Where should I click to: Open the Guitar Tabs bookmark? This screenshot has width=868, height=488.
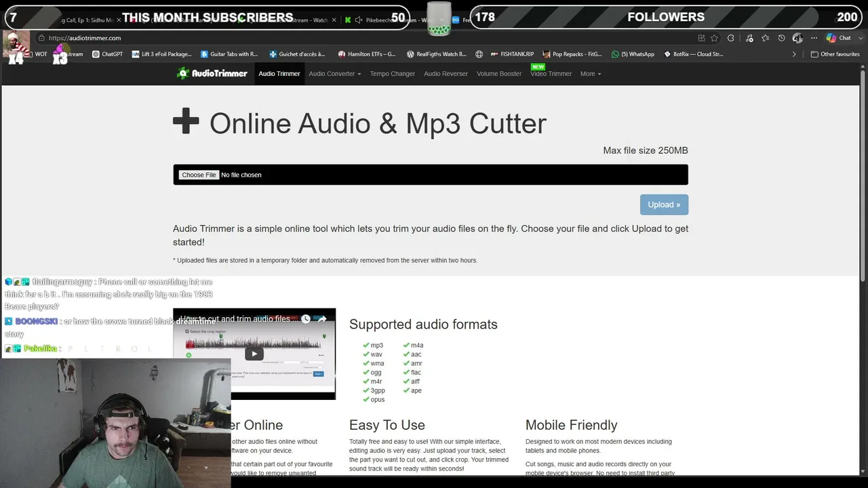pyautogui.click(x=229, y=54)
